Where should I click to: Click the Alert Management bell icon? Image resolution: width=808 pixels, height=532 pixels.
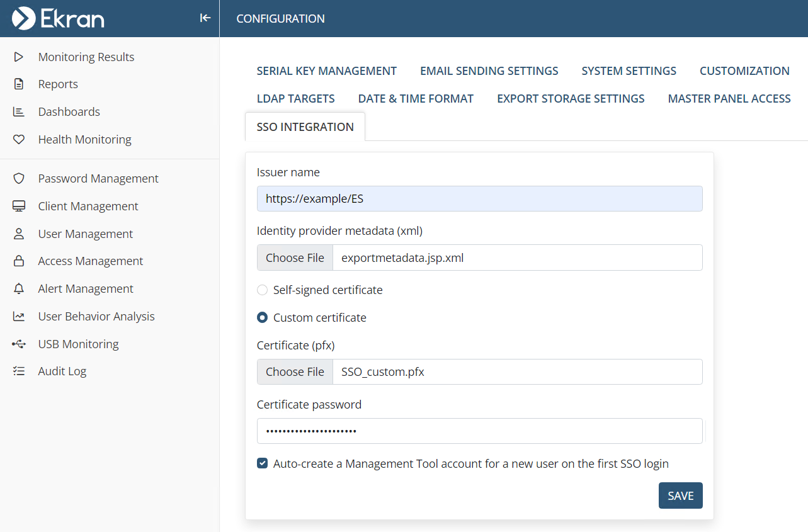[x=19, y=289]
